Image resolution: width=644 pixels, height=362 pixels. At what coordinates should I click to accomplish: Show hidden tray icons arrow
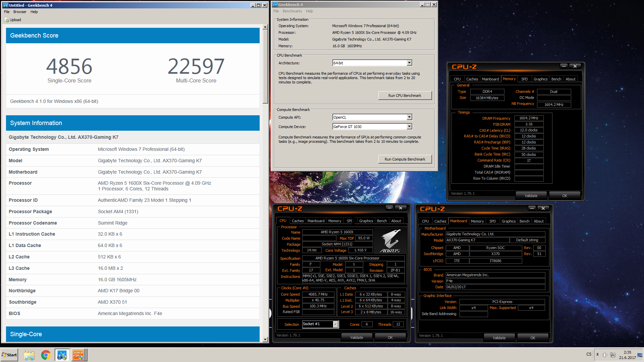[x=597, y=355]
